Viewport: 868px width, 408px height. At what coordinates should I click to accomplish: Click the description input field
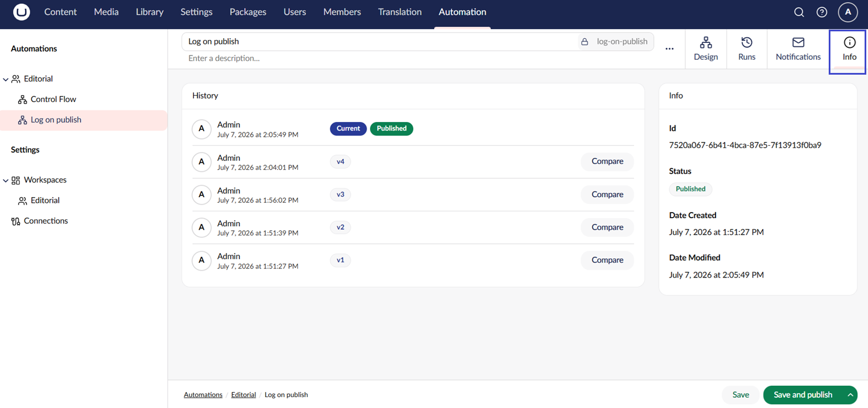pos(418,58)
